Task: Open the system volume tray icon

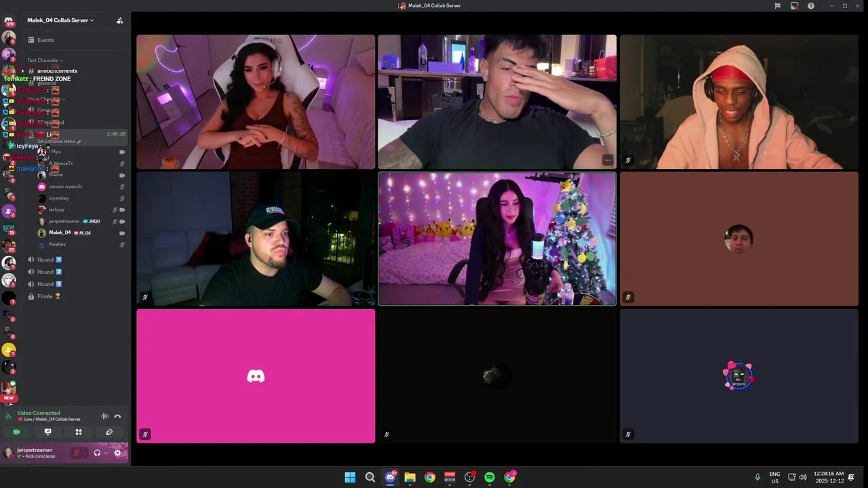Action: click(803, 477)
